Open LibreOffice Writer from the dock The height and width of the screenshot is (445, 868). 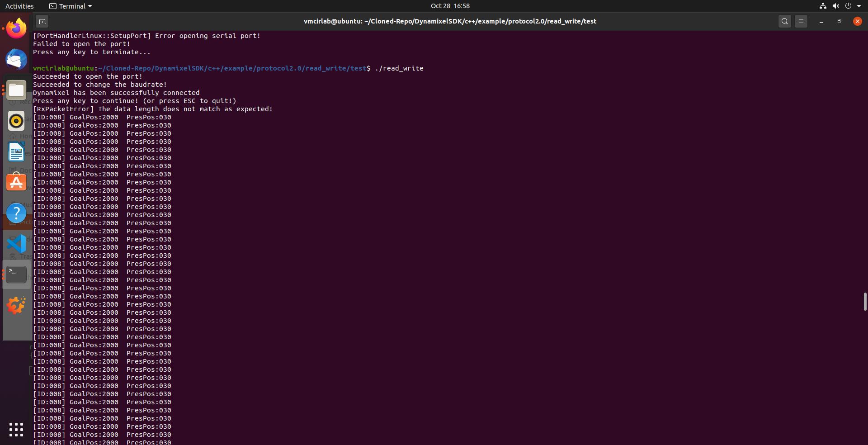(x=16, y=151)
